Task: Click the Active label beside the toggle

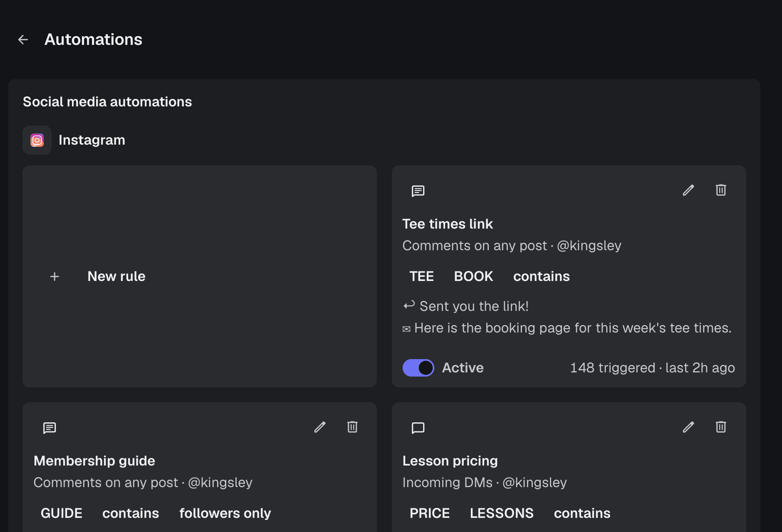Action: (463, 368)
